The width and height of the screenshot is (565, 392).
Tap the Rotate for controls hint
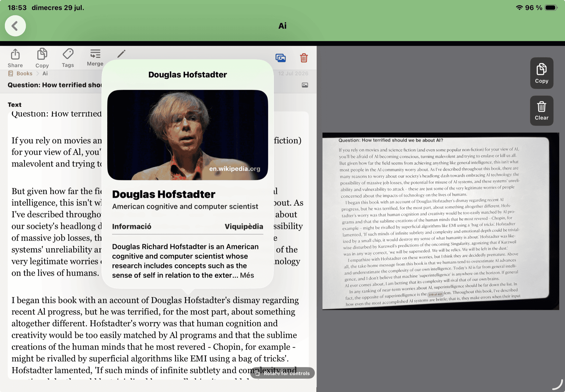tap(282, 373)
